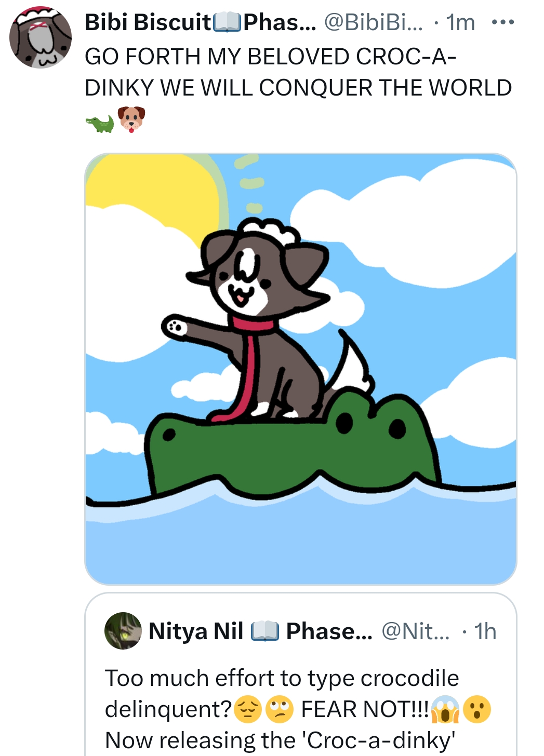Open Bibi Biscuit's profile avatar
Image resolution: width=544 pixels, height=756 pixels.
pyautogui.click(x=41, y=37)
